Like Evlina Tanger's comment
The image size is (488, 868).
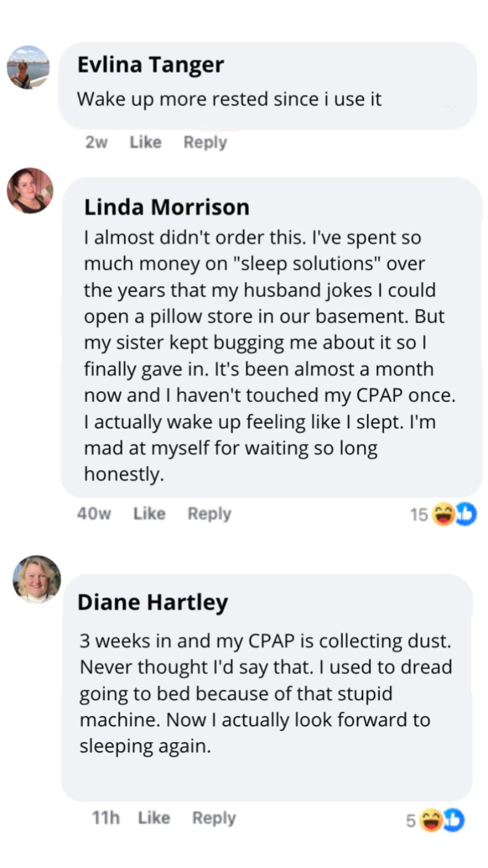click(145, 142)
